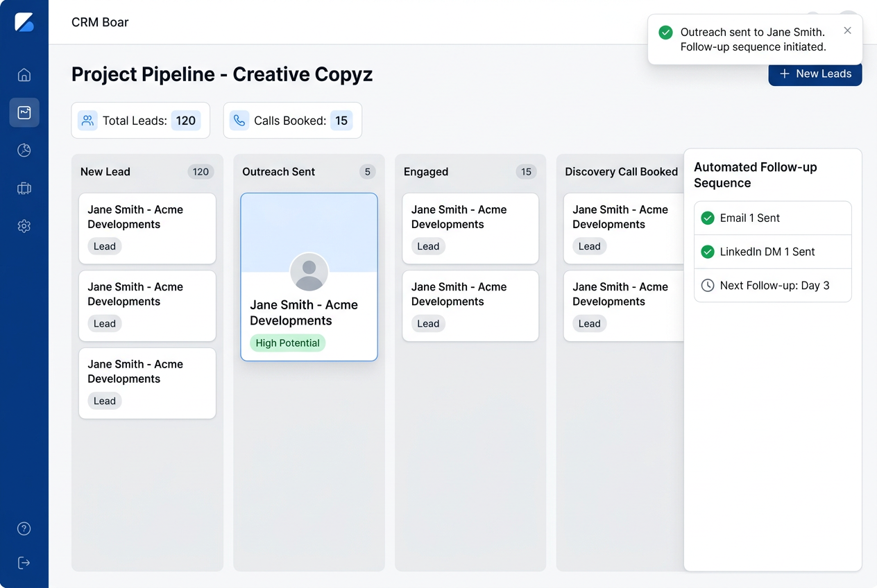Click the Automated Follow-up Sequence title

click(756, 175)
